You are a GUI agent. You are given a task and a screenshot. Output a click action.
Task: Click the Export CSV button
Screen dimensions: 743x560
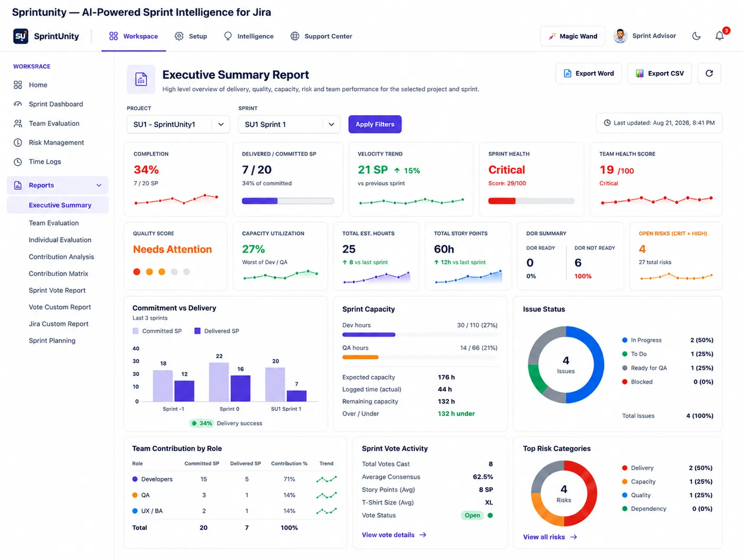(x=660, y=73)
